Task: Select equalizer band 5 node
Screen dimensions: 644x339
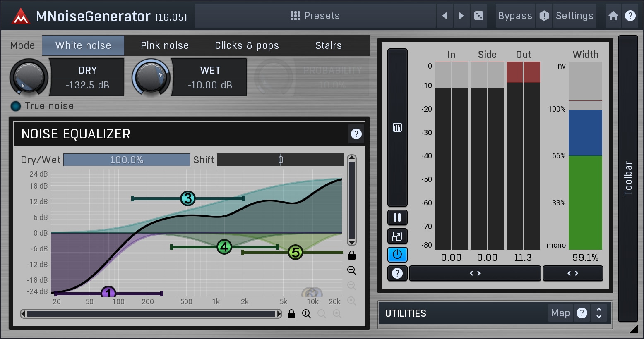Action: click(296, 252)
